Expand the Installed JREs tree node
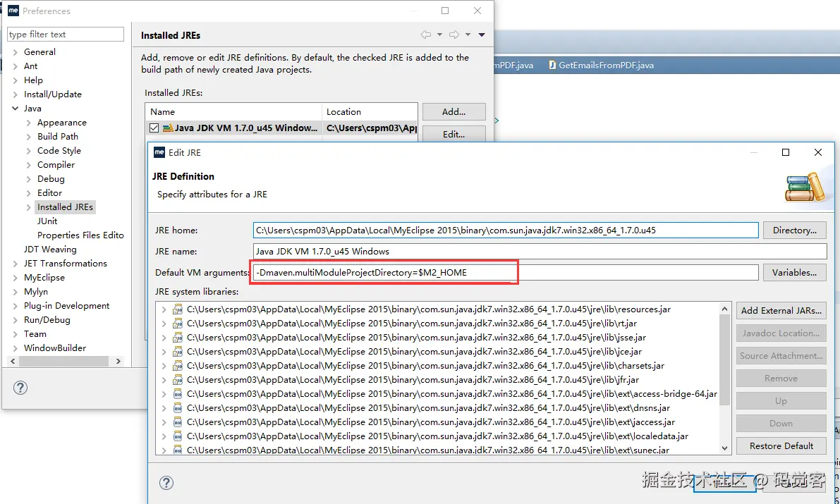840x504 pixels. coord(28,207)
